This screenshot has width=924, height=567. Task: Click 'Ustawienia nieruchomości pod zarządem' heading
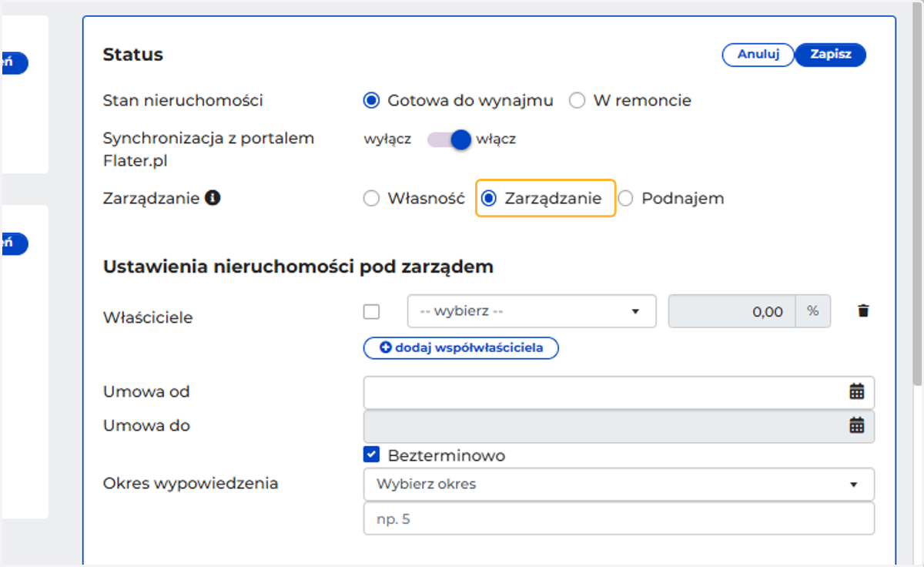pos(298,267)
